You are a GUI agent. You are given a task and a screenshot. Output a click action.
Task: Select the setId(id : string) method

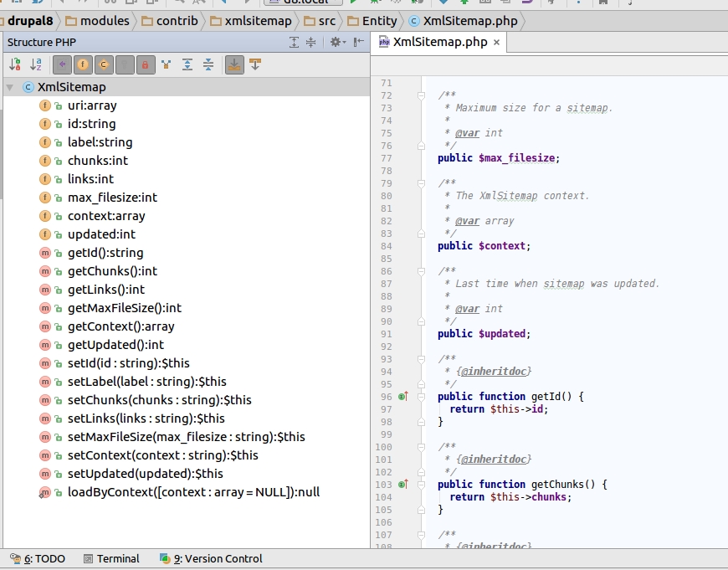coord(129,363)
